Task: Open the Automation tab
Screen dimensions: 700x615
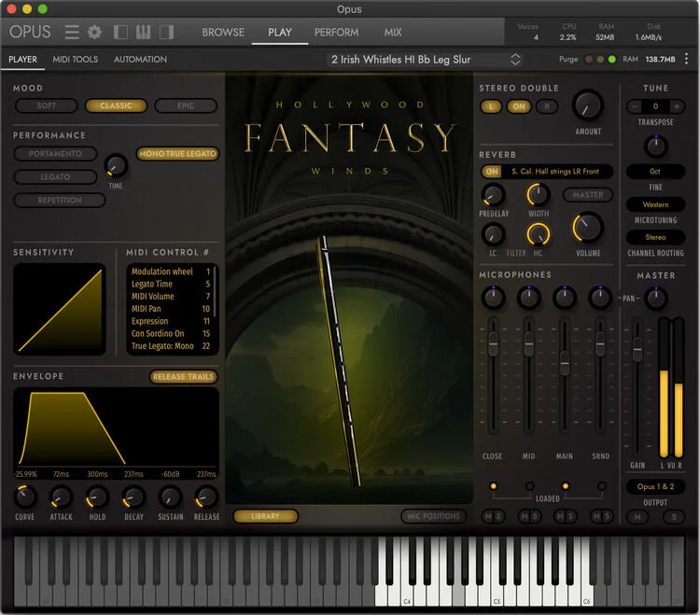Action: click(140, 60)
